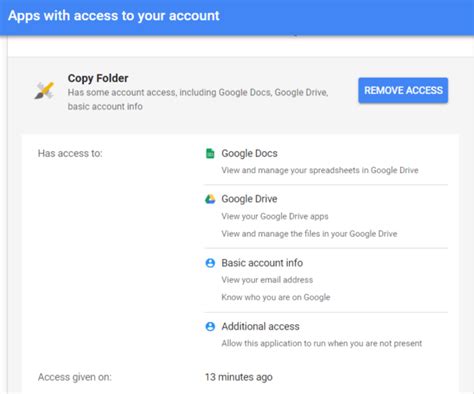Click 'View your Google Drive apps' text
This screenshot has height=394, width=474.
coord(275,216)
